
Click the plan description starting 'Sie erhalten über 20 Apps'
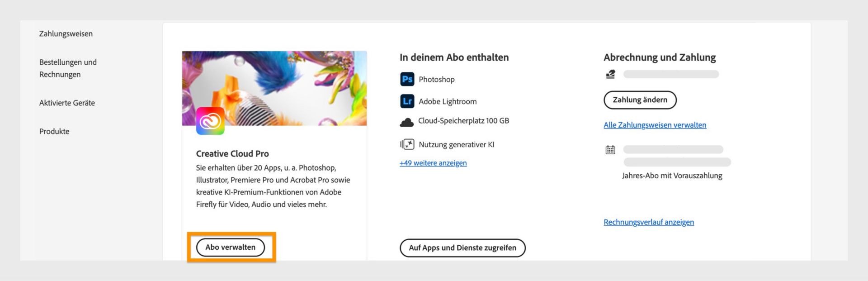coord(273,186)
